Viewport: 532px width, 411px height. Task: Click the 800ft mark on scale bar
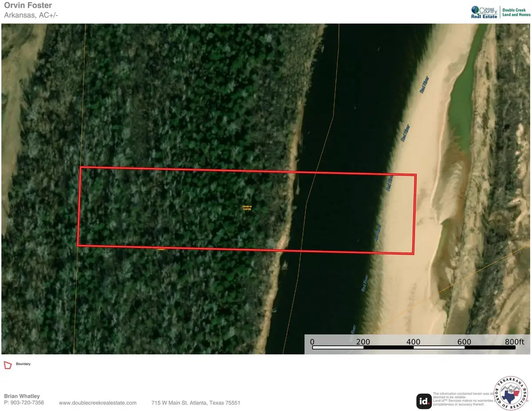pyautogui.click(x=514, y=342)
